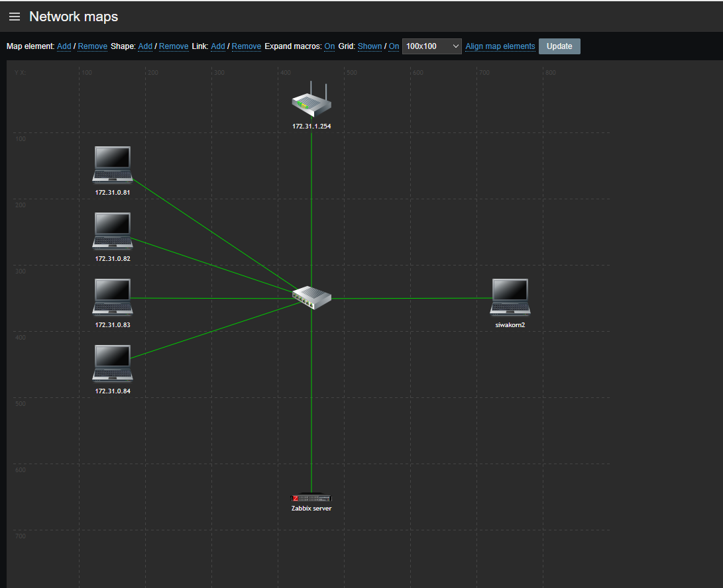The image size is (723, 588).
Task: Click the siwakorn2 label
Action: 510,325
